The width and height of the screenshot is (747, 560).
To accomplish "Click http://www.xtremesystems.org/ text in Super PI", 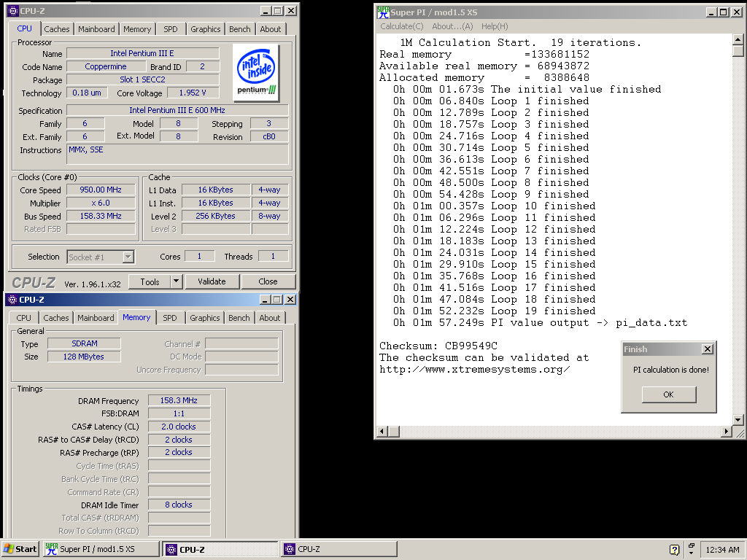I will tap(474, 369).
